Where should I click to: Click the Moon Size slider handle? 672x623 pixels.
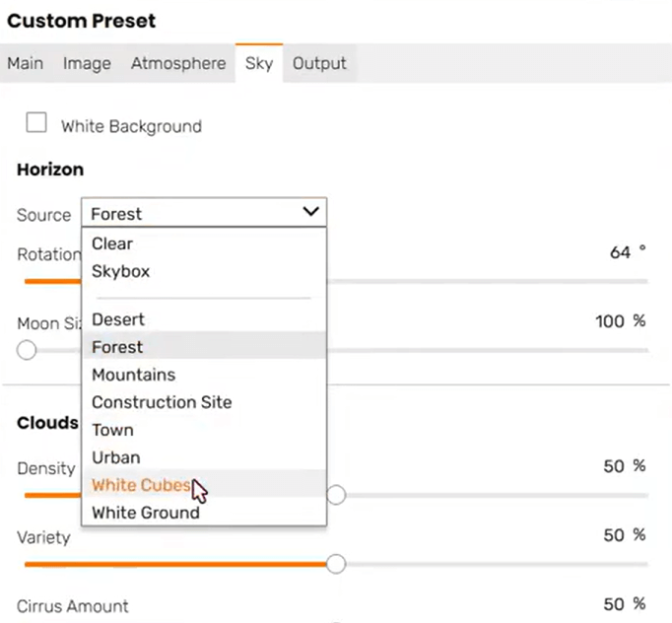point(27,350)
